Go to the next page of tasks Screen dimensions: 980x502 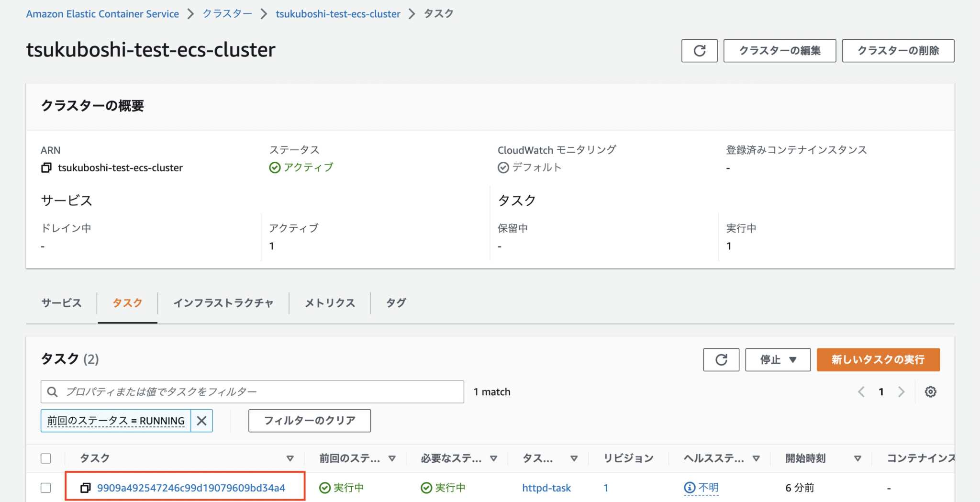click(902, 391)
